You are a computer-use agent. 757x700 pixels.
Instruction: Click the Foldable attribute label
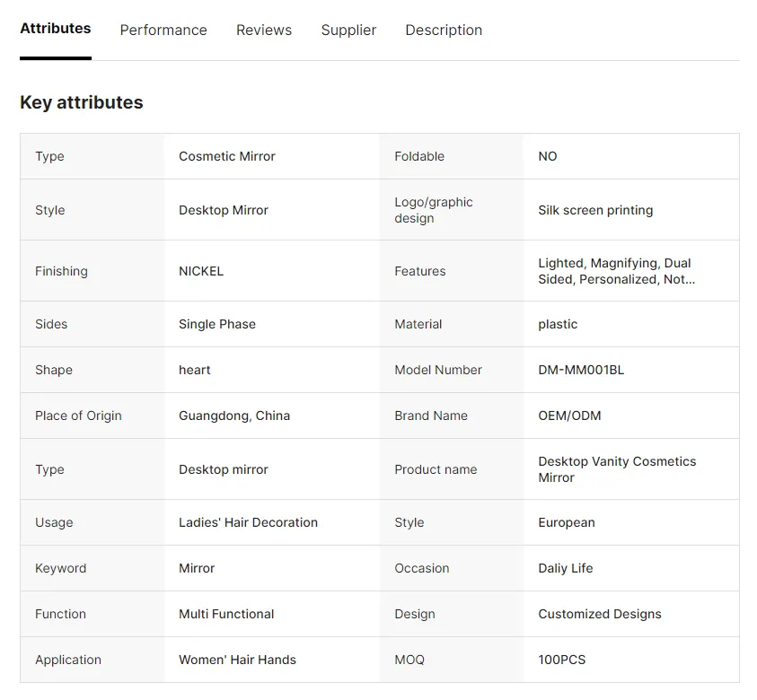[x=419, y=156]
